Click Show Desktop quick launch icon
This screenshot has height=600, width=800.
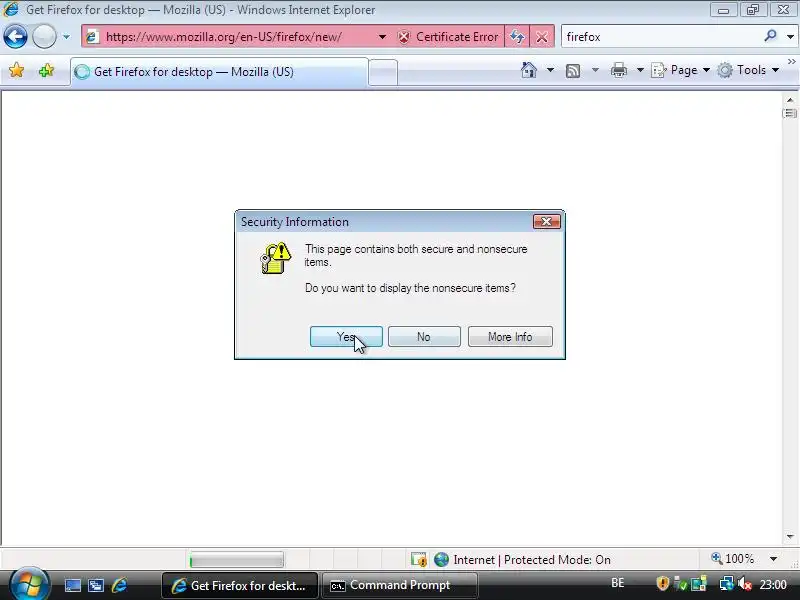click(72, 586)
